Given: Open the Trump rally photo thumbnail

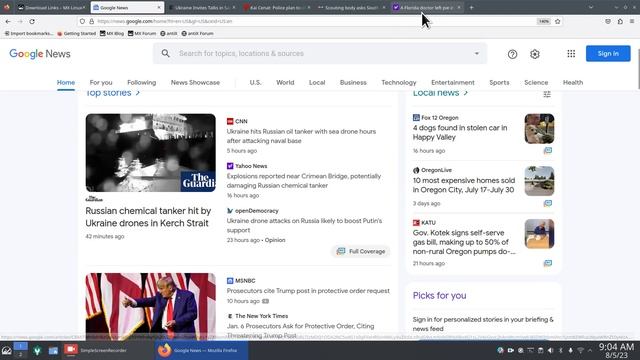Looking at the screenshot, I should (151, 307).
